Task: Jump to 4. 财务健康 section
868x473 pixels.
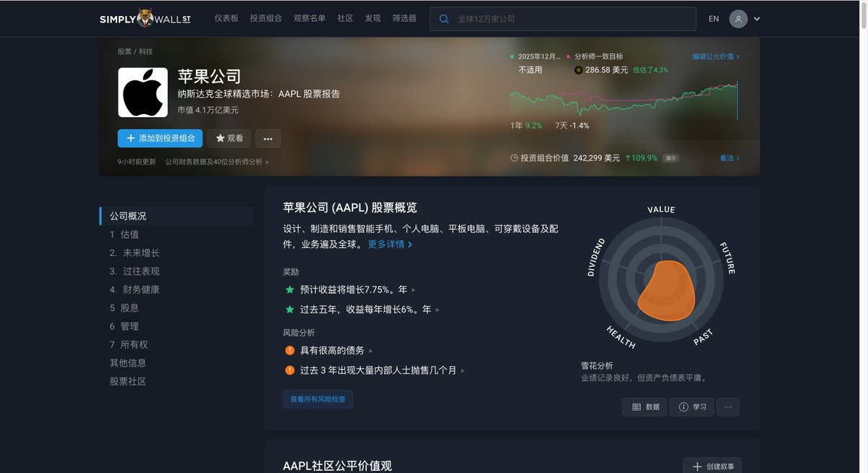Action: [135, 289]
